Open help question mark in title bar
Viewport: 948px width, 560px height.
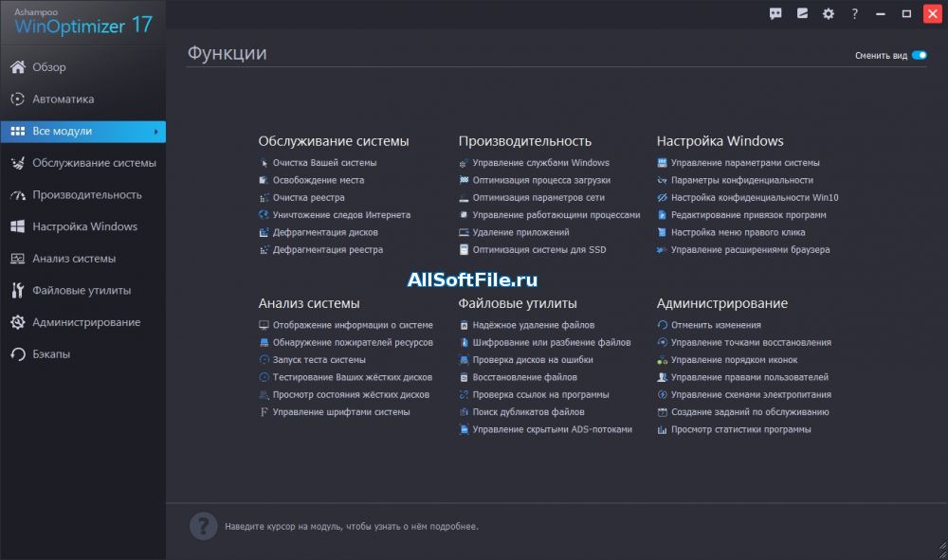coord(854,13)
